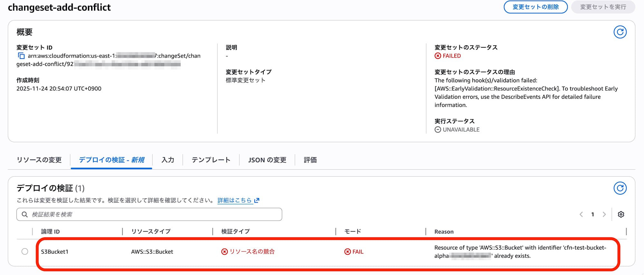Image resolution: width=644 pixels, height=275 pixels.
Task: Switch to the 評価 tab
Action: [x=310, y=160]
